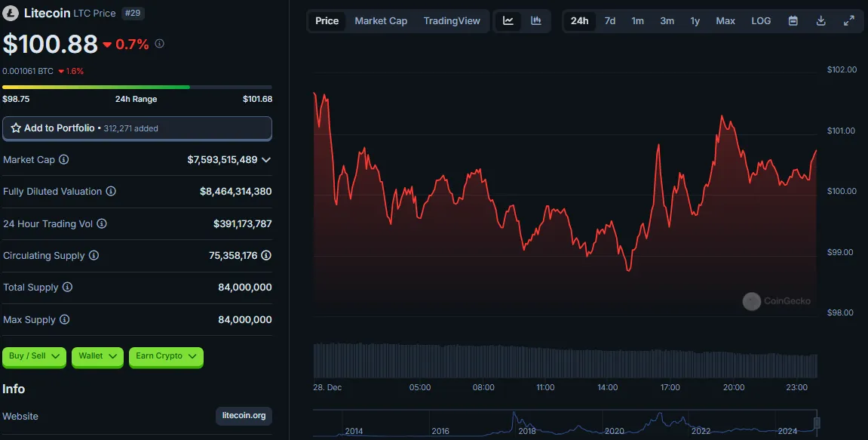Show the Market Cap info tooltip icon
This screenshot has height=440, width=868.
pos(63,159)
